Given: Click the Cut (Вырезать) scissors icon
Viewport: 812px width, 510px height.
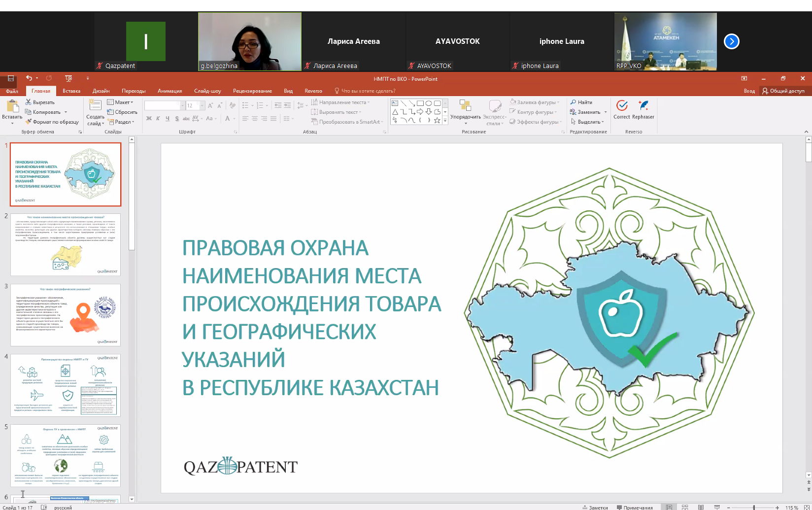Looking at the screenshot, I should 29,102.
